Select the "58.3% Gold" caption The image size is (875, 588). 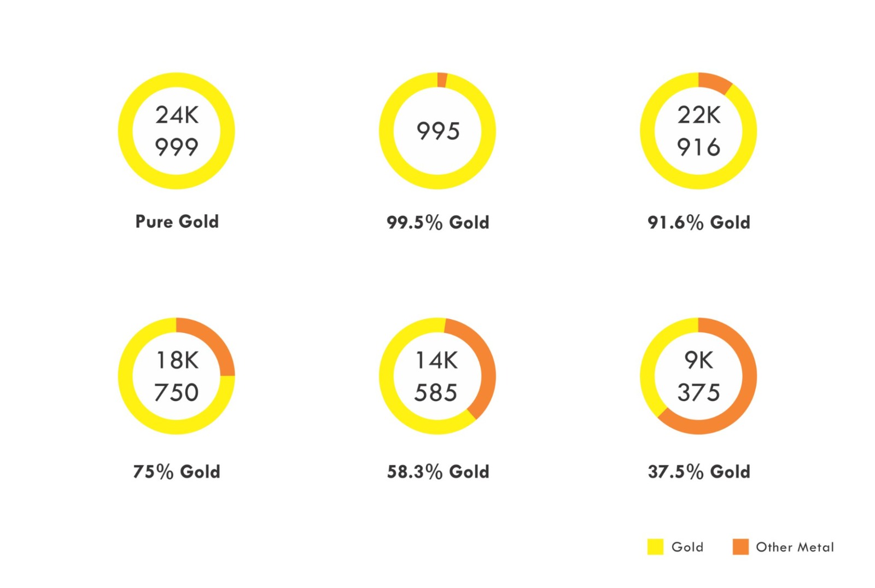(437, 472)
